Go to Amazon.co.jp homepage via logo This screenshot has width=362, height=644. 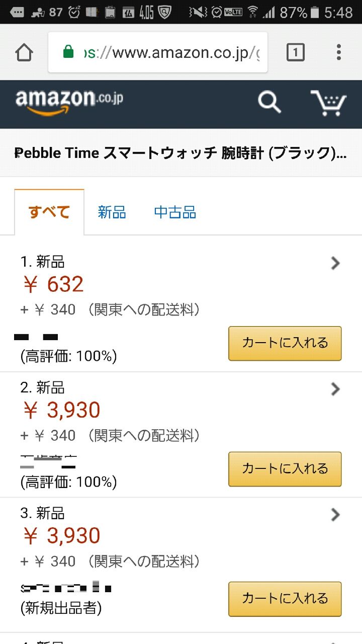(x=69, y=103)
